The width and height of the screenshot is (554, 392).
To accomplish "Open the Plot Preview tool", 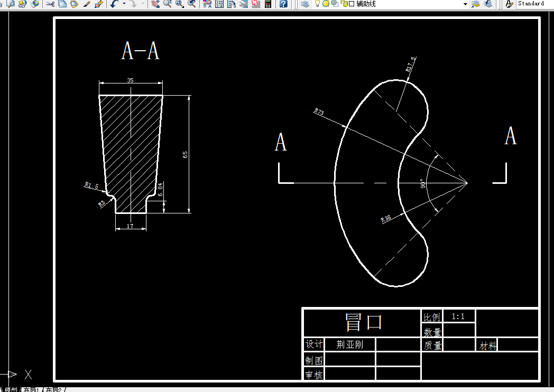I will click(x=11, y=4).
